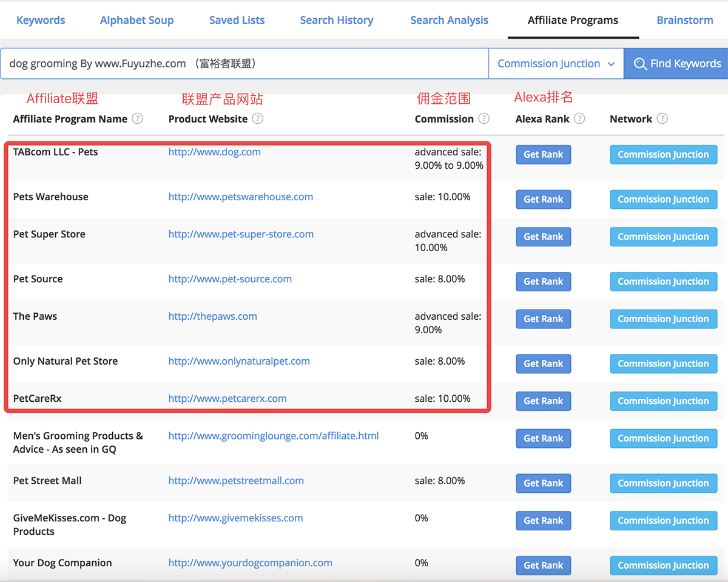Get Alexa rank for GiveMeKisses.com
This screenshot has height=582, width=728.
pyautogui.click(x=544, y=521)
